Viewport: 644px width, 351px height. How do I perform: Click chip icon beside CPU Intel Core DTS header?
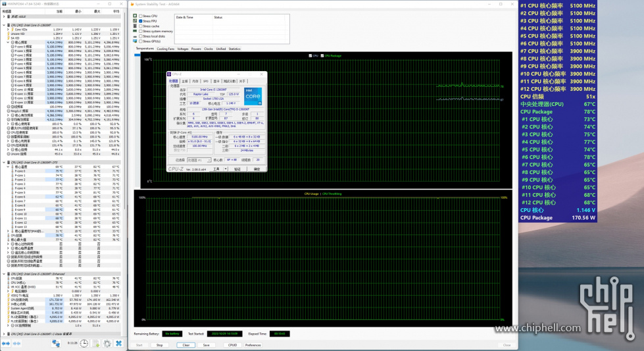coord(8,163)
